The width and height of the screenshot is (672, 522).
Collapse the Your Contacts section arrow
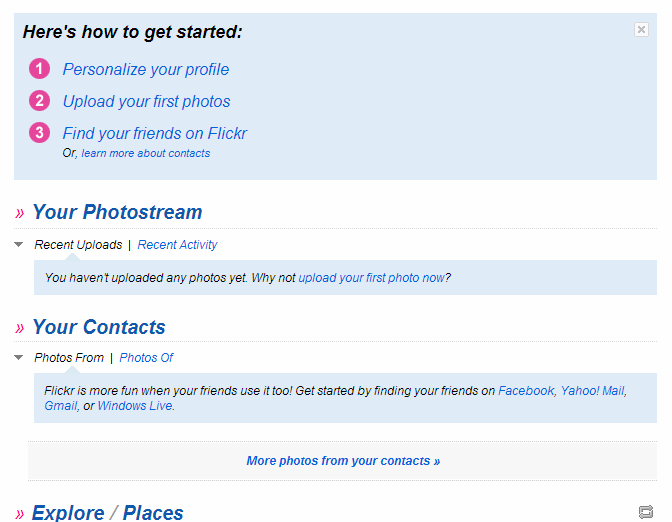coord(19,358)
